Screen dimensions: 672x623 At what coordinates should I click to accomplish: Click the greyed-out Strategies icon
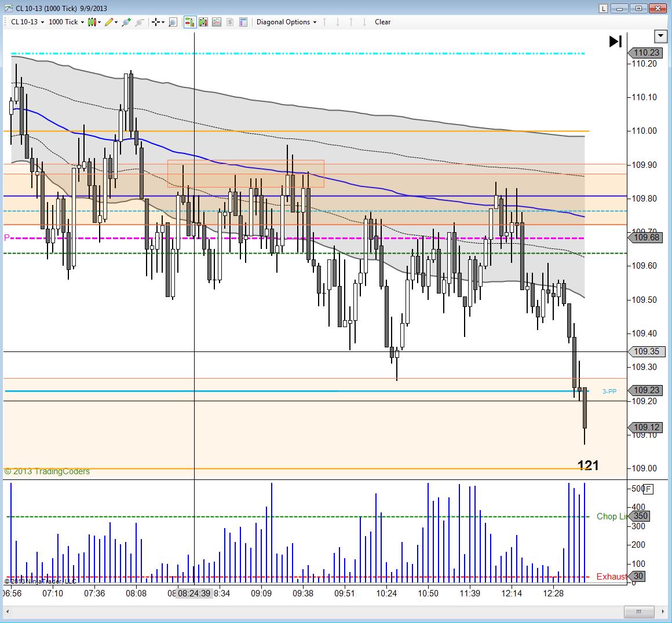click(230, 22)
